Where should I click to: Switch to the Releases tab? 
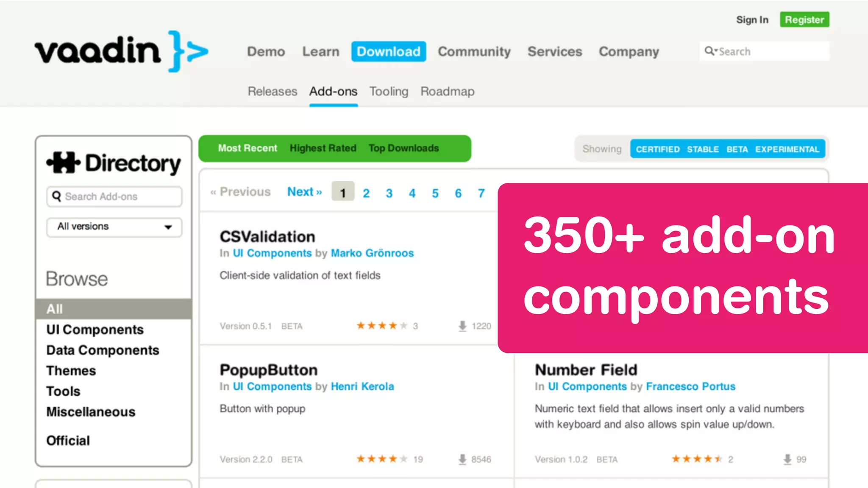pos(273,91)
